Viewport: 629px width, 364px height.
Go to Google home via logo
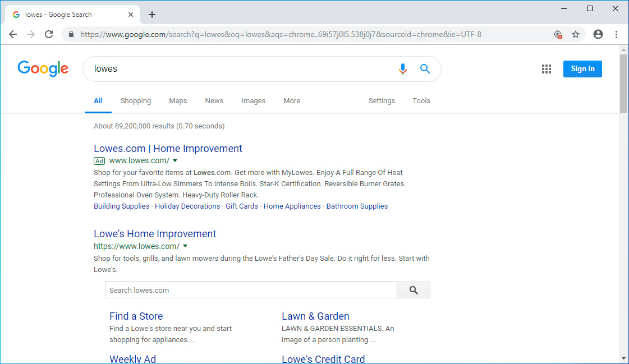(x=43, y=68)
